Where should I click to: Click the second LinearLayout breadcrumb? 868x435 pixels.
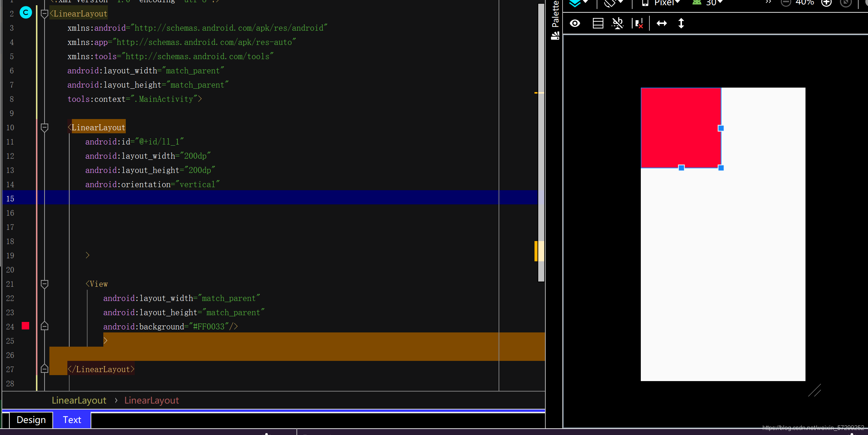pyautogui.click(x=152, y=400)
